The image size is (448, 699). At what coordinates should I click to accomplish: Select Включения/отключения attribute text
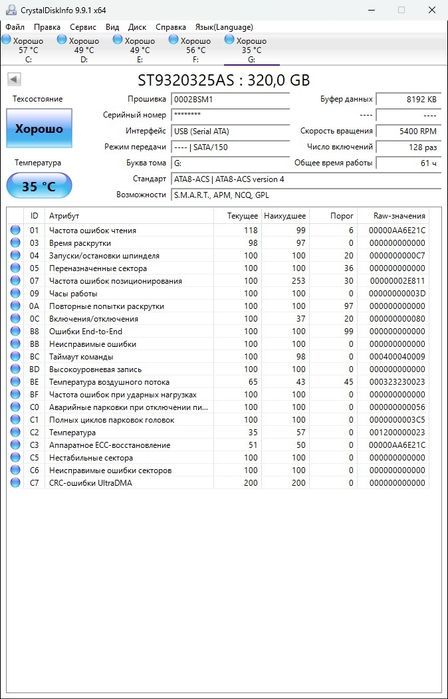93,319
